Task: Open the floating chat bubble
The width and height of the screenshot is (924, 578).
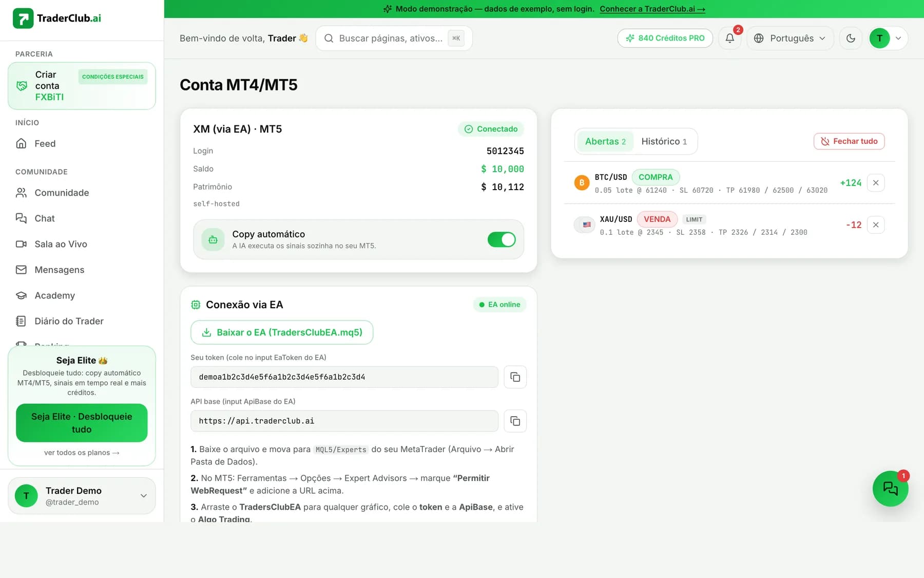Action: pyautogui.click(x=890, y=488)
